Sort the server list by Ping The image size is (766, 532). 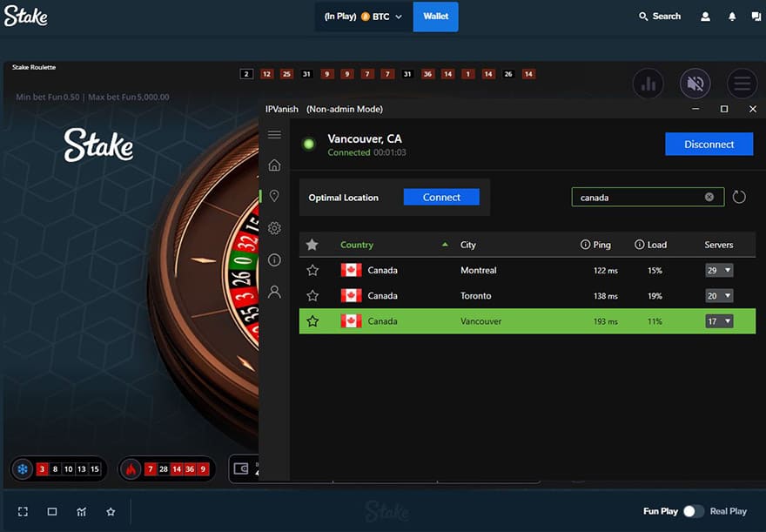point(601,245)
